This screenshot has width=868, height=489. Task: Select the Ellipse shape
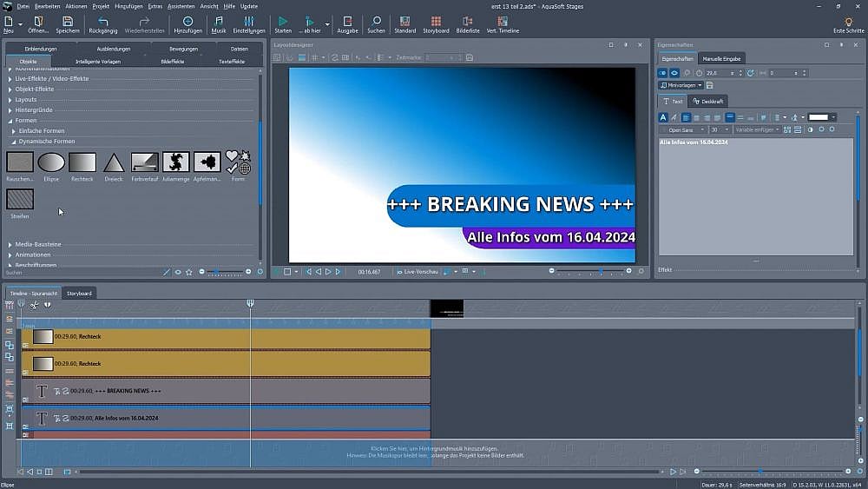point(51,162)
